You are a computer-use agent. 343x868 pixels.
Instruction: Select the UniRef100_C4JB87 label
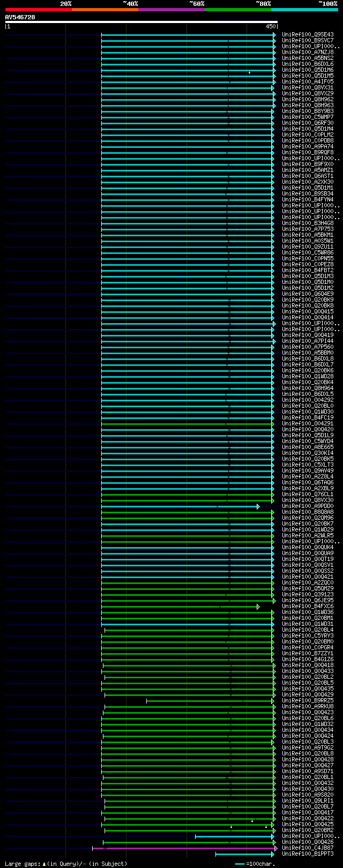[x=308, y=848]
